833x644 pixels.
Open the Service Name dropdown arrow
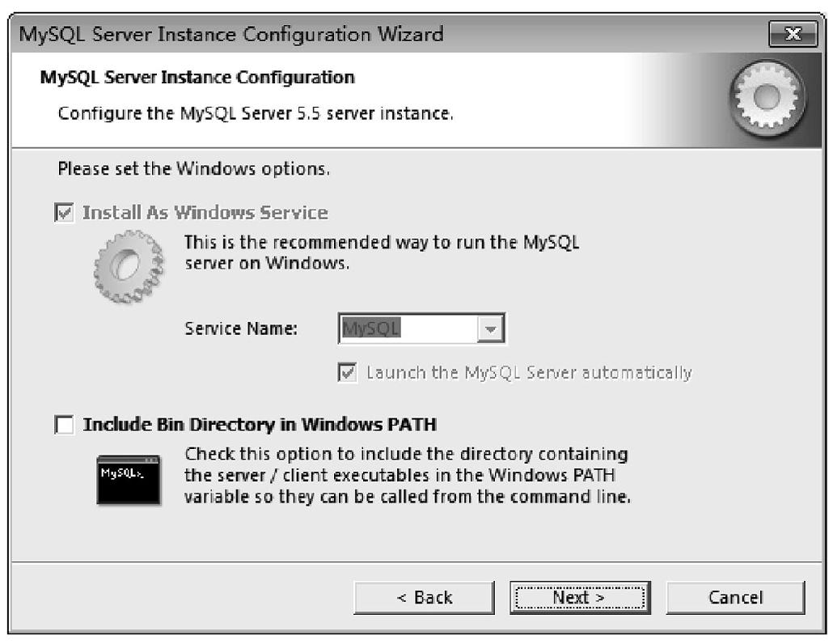coord(490,329)
